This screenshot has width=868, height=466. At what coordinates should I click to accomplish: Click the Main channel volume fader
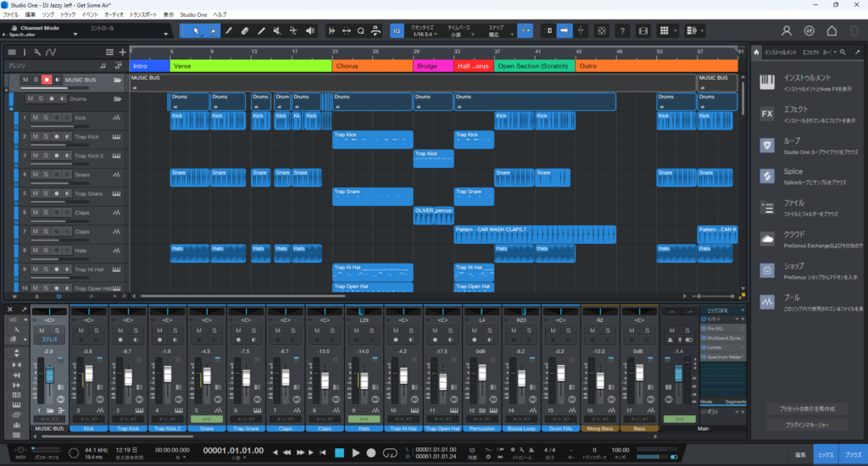(x=677, y=374)
